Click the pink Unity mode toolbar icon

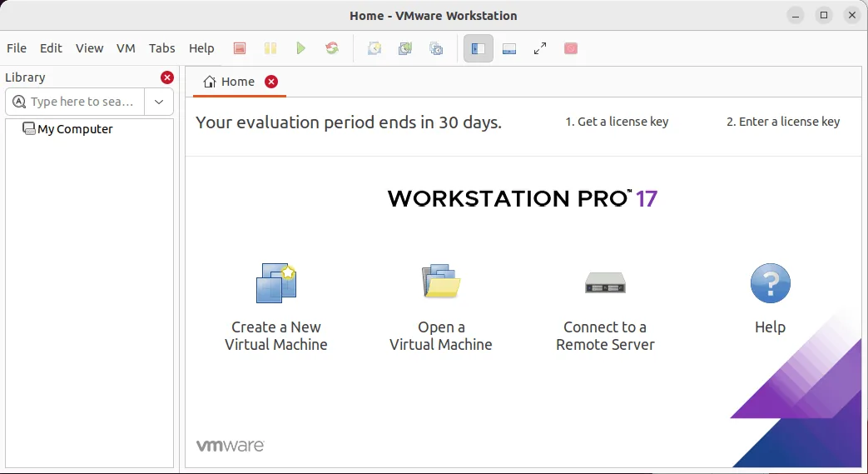(x=571, y=49)
